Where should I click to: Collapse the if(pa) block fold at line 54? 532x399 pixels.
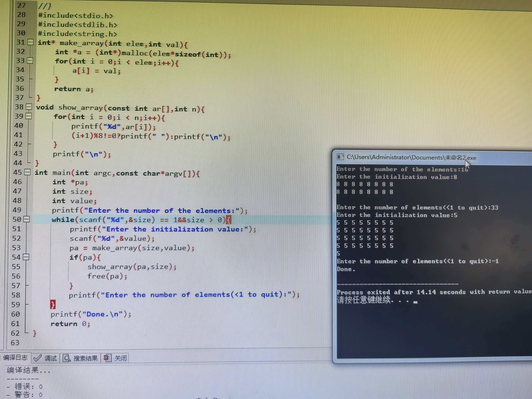pos(26,257)
